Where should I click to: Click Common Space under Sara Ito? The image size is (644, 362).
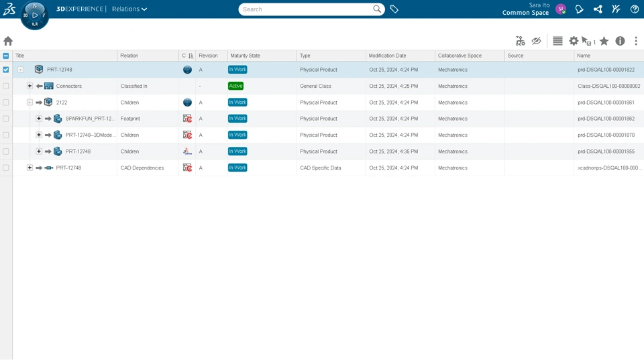coord(525,13)
